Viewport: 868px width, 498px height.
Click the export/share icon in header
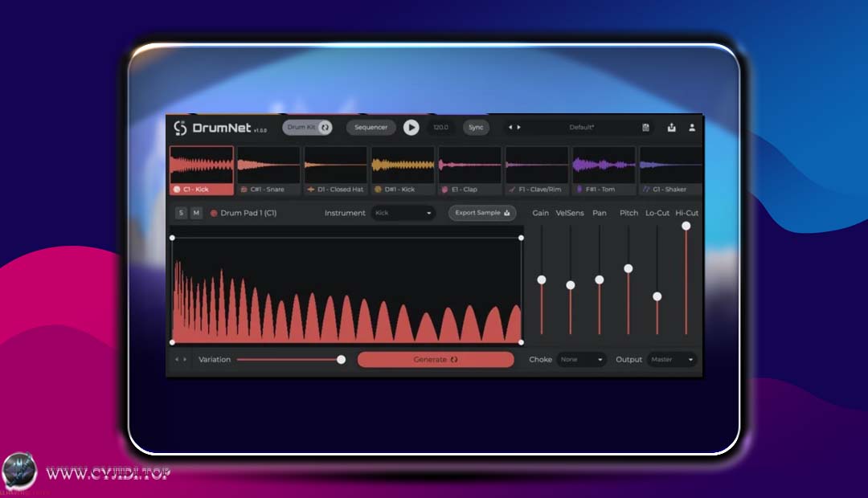pos(671,127)
